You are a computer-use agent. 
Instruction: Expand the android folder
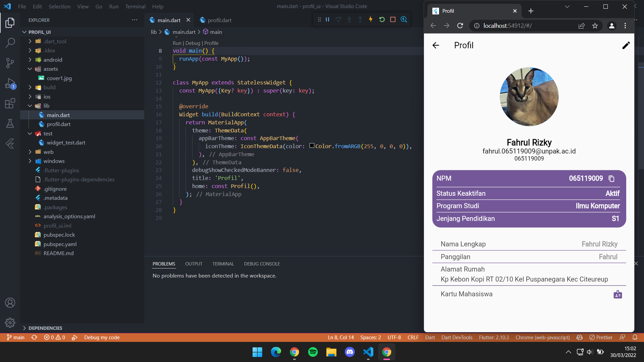point(30,60)
